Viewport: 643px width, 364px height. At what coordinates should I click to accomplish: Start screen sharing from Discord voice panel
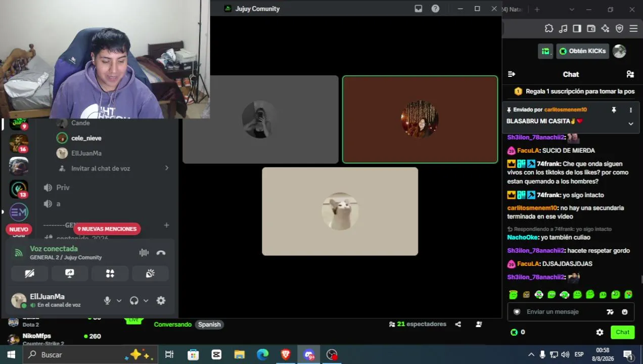click(x=70, y=274)
